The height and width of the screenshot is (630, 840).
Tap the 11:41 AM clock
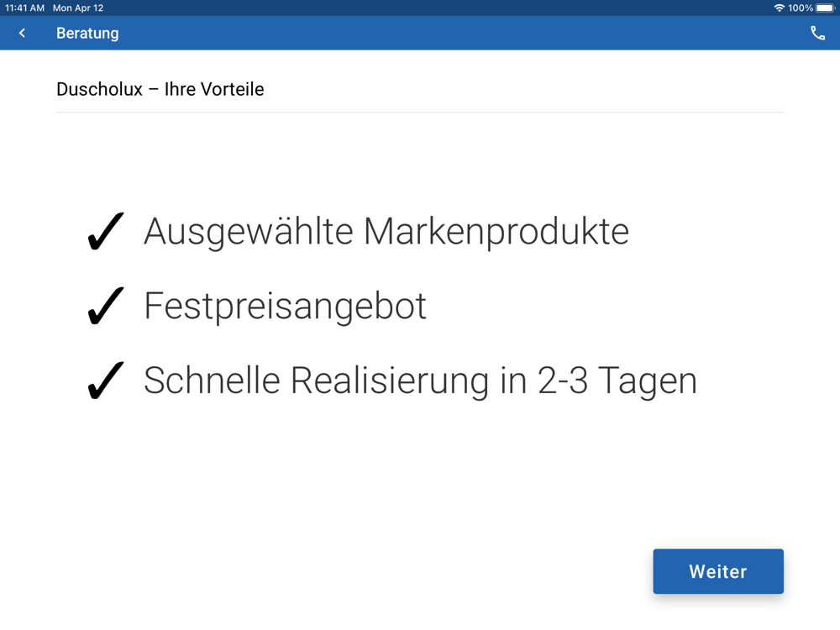pos(24,8)
